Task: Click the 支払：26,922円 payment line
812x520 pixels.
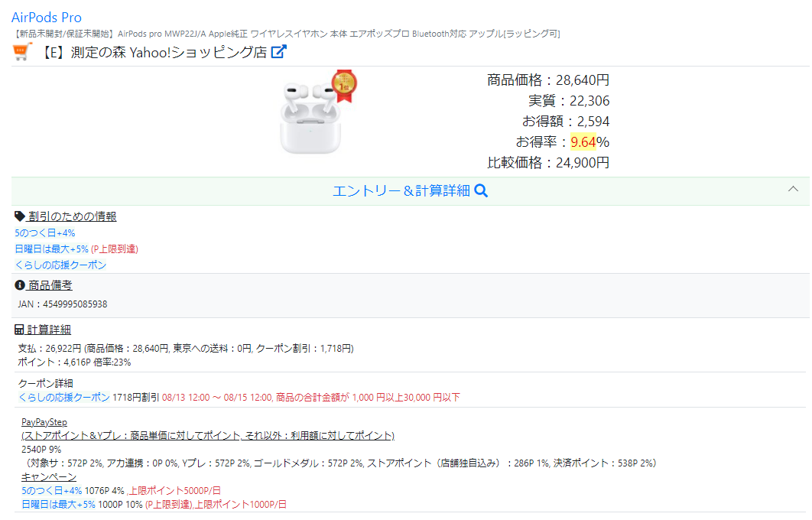Action: pos(186,349)
